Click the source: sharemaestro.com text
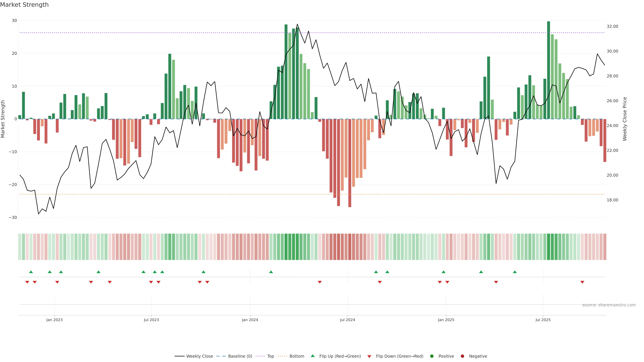This screenshot has height=362, width=644. [x=609, y=305]
